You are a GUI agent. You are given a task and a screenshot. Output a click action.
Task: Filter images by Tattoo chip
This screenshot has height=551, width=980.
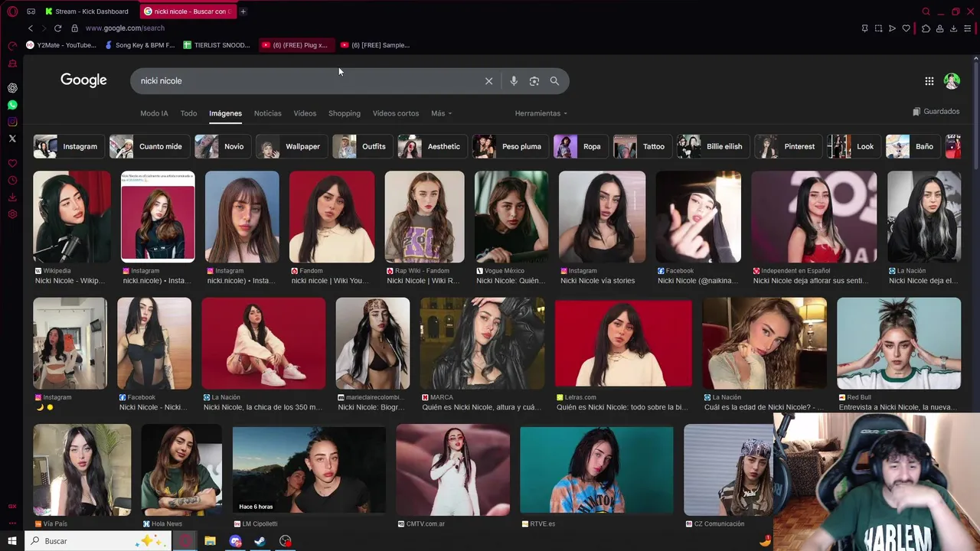pos(642,146)
